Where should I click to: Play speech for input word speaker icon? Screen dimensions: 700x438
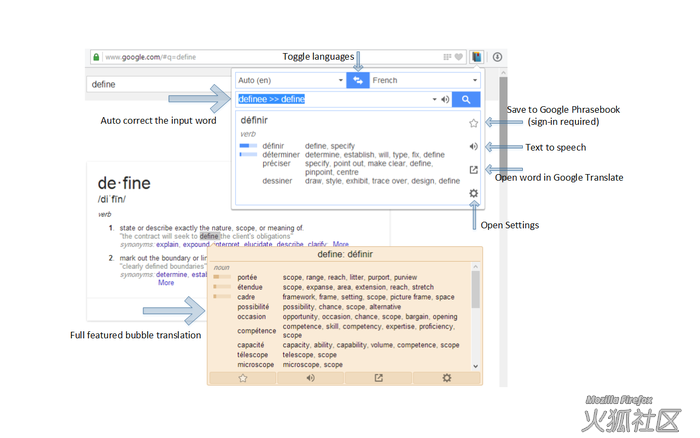[445, 100]
